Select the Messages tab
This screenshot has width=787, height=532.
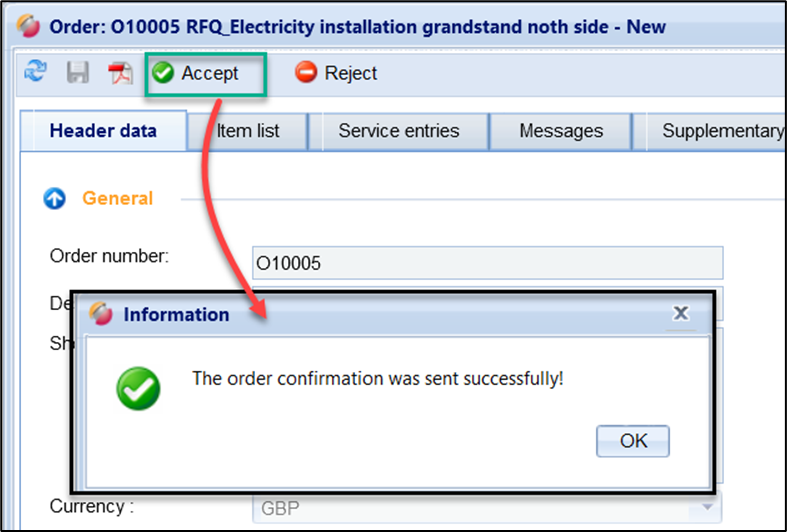[x=561, y=131]
